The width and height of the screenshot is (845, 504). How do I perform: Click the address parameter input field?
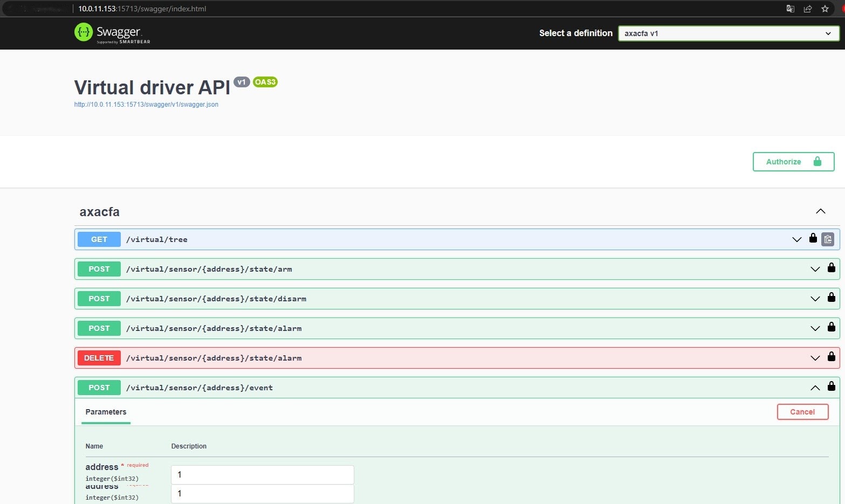262,474
